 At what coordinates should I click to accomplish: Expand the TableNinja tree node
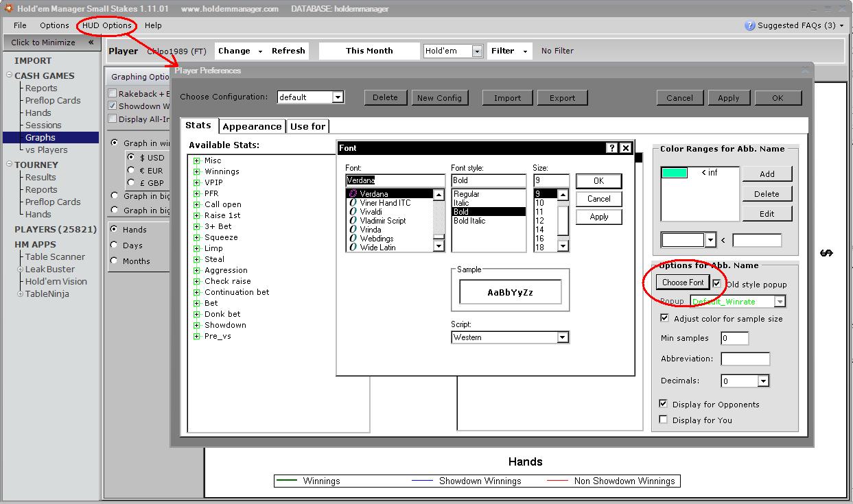21,294
